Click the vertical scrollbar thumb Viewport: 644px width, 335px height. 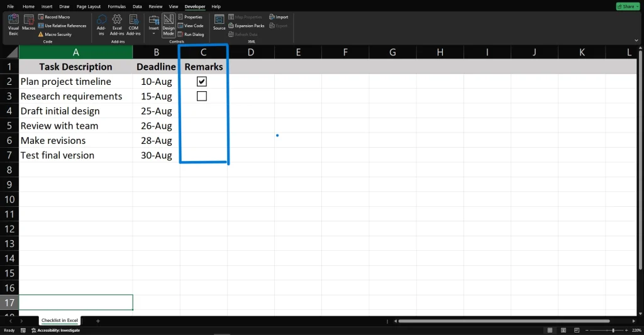tap(640, 160)
